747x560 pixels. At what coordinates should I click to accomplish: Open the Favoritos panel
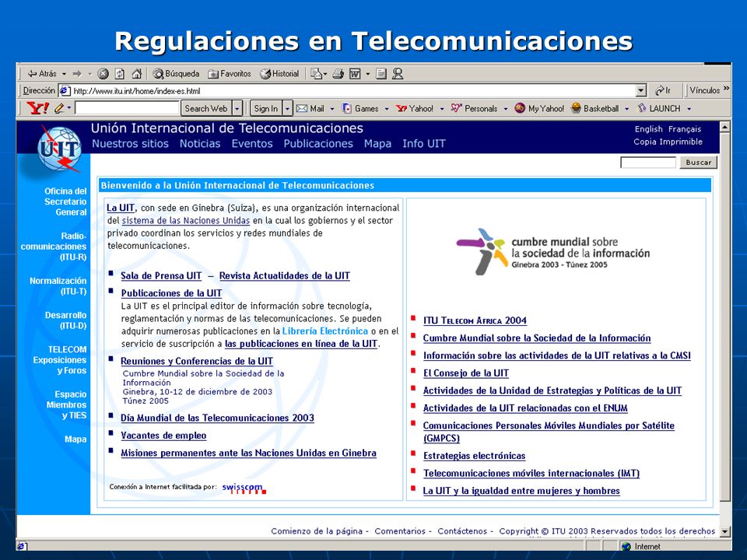tap(230, 74)
